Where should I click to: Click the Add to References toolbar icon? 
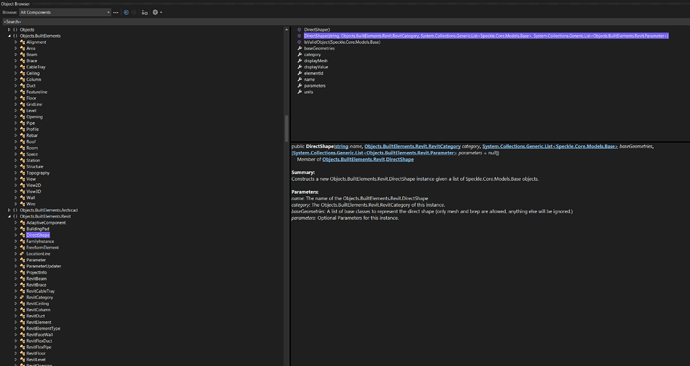click(x=144, y=12)
